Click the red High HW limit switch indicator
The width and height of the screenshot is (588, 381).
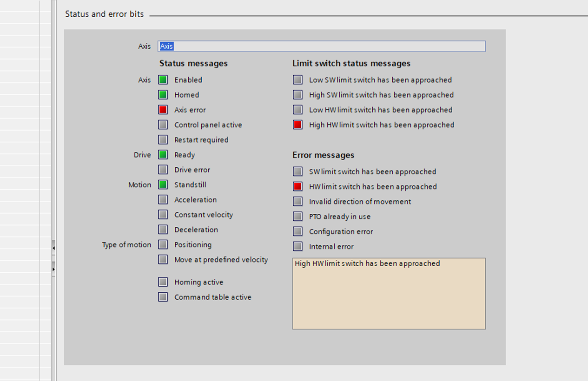tap(297, 125)
